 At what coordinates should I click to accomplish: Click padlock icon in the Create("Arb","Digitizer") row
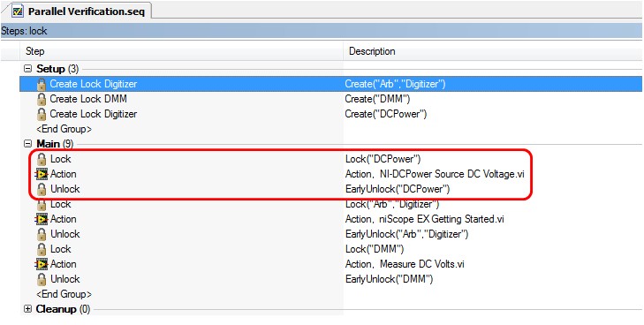42,84
